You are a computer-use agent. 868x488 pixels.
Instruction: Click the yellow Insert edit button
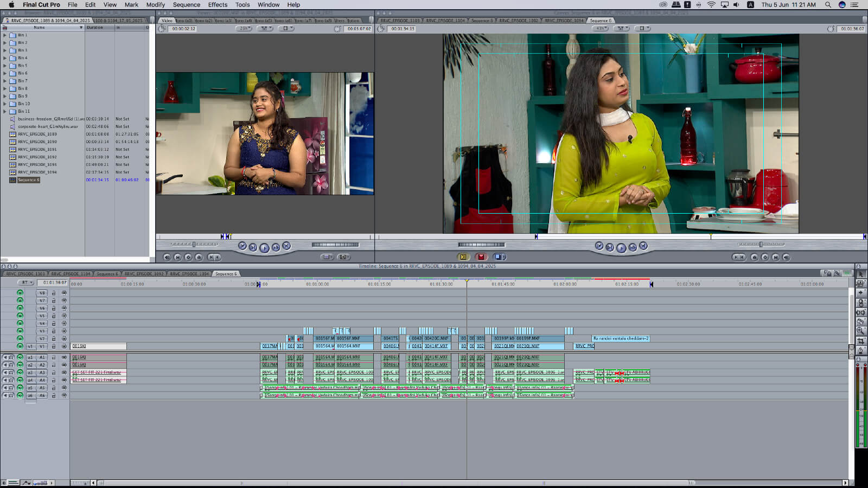(x=463, y=257)
